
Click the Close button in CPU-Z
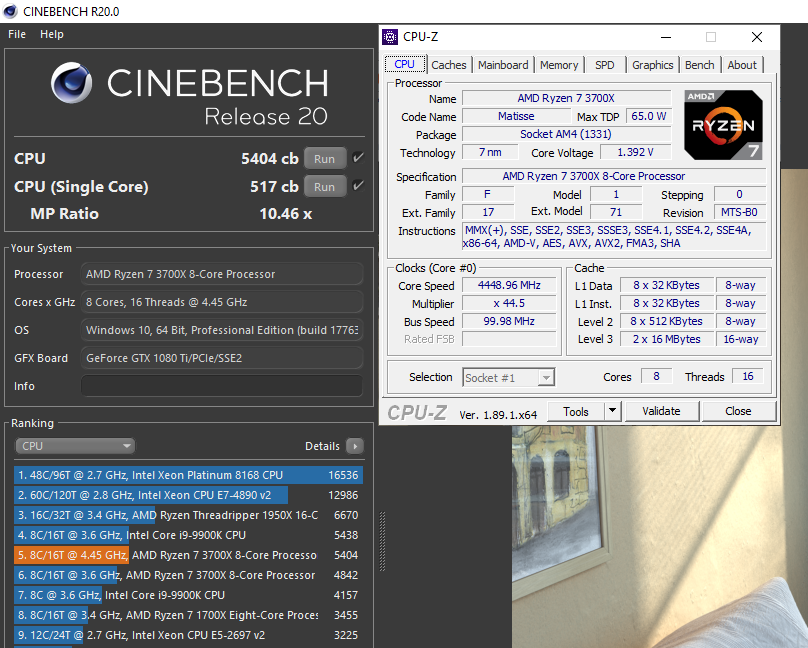tap(738, 411)
